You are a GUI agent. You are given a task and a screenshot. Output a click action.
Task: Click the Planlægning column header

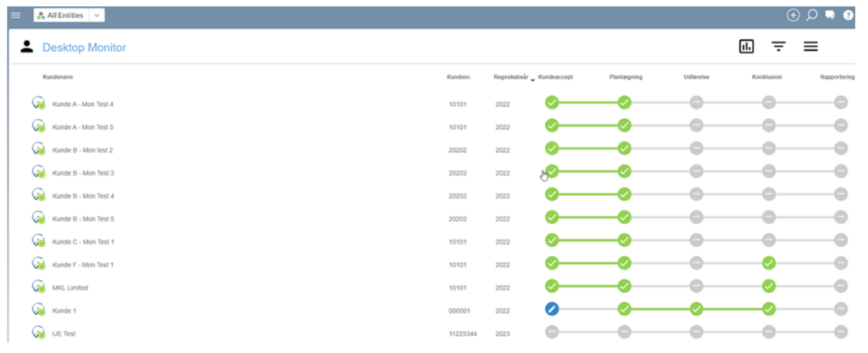(626, 77)
